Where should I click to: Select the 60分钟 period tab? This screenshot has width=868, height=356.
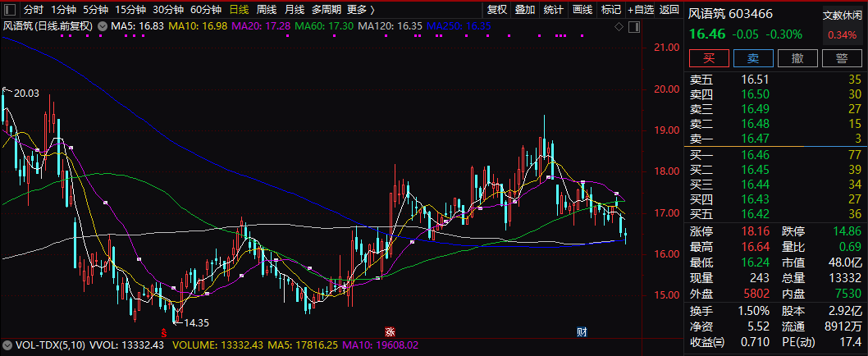[205, 9]
